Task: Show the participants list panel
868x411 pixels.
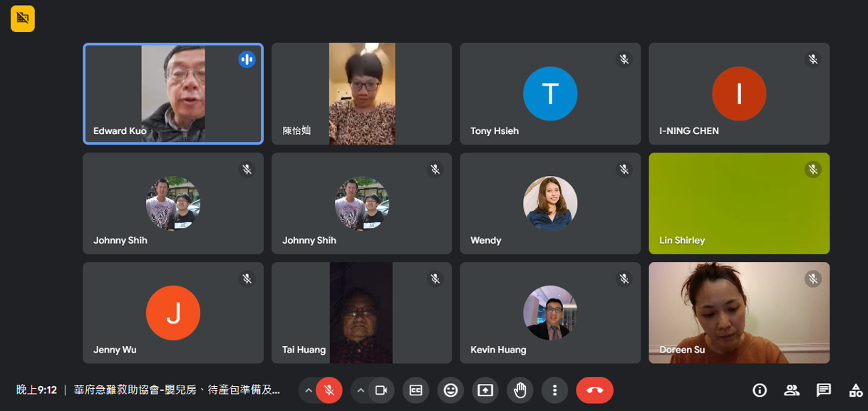Action: (x=792, y=390)
